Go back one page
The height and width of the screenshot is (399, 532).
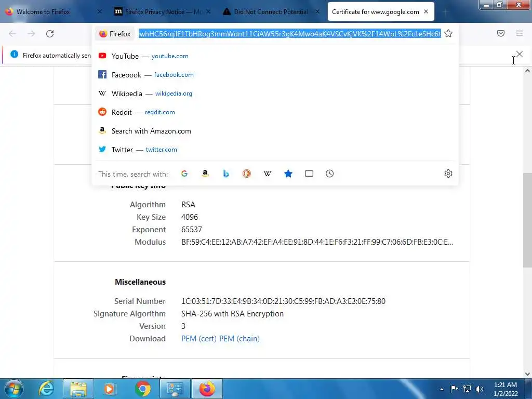pyautogui.click(x=12, y=34)
